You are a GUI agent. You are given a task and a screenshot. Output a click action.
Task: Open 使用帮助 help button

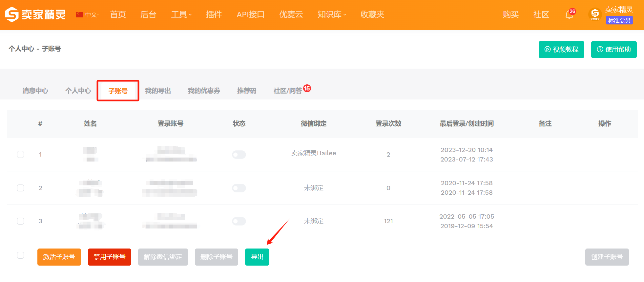point(614,50)
